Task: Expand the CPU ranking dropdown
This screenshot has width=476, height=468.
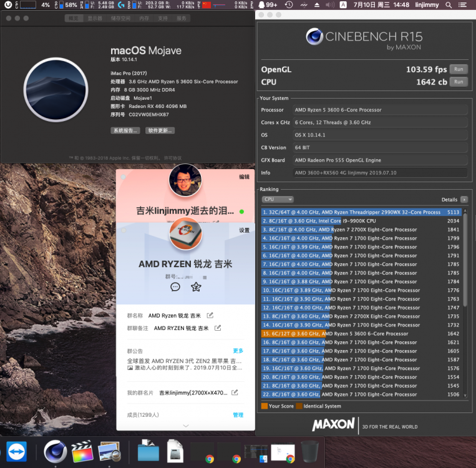Action: pos(278,199)
